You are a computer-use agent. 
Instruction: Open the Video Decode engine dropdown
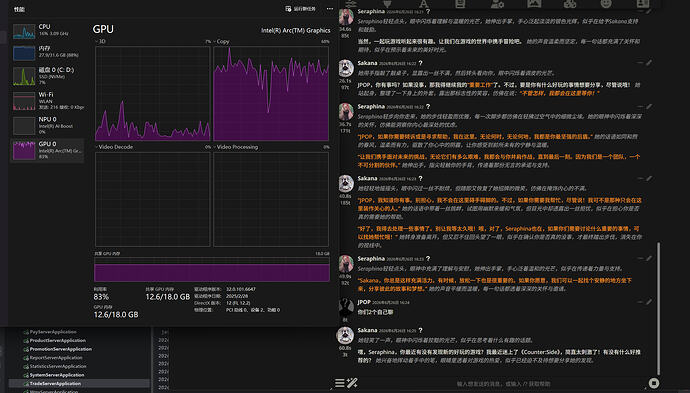[114, 147]
